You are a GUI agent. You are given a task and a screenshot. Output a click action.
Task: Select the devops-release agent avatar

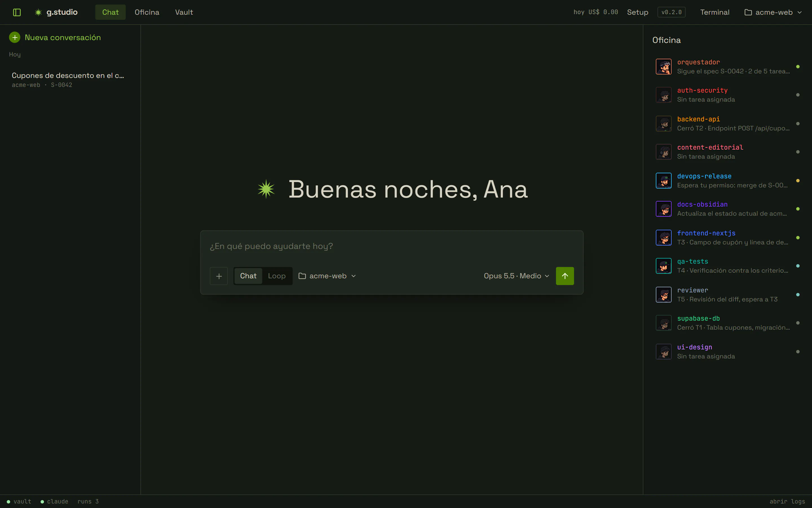(663, 180)
